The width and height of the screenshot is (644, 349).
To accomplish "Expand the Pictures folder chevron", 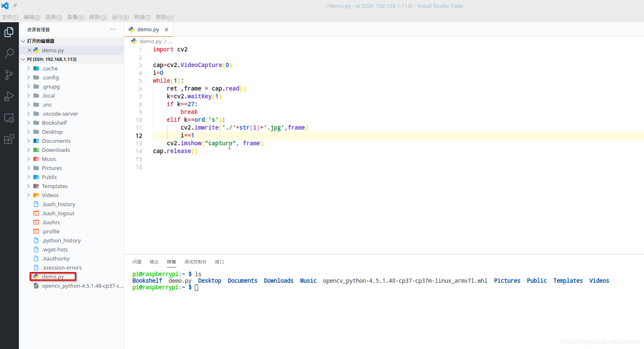I will click(x=28, y=168).
